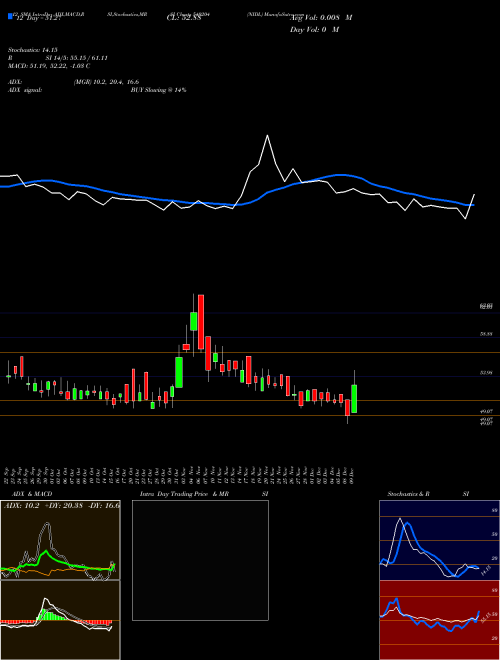
Task: Click the 'Intra Day Trading Price & MR' title
Action: 184,494
